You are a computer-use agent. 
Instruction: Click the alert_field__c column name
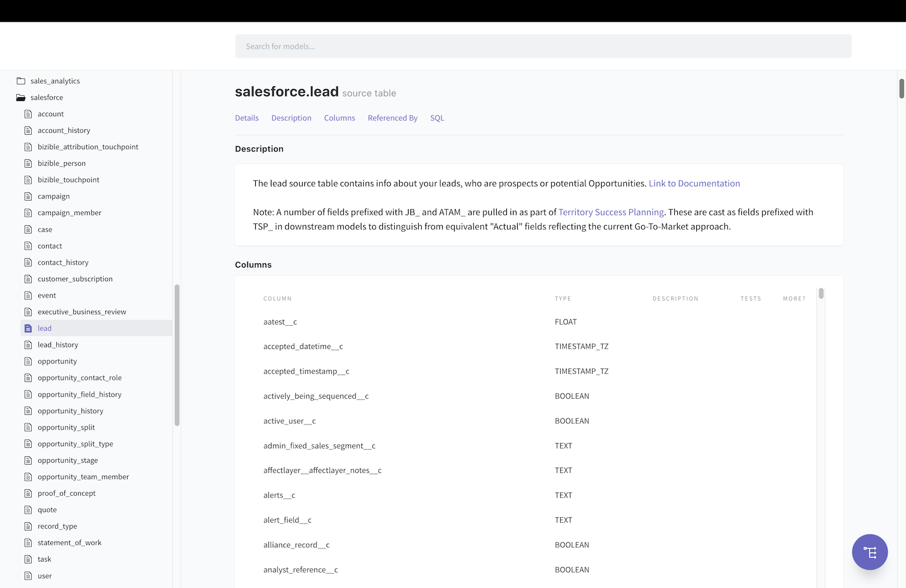coord(288,520)
